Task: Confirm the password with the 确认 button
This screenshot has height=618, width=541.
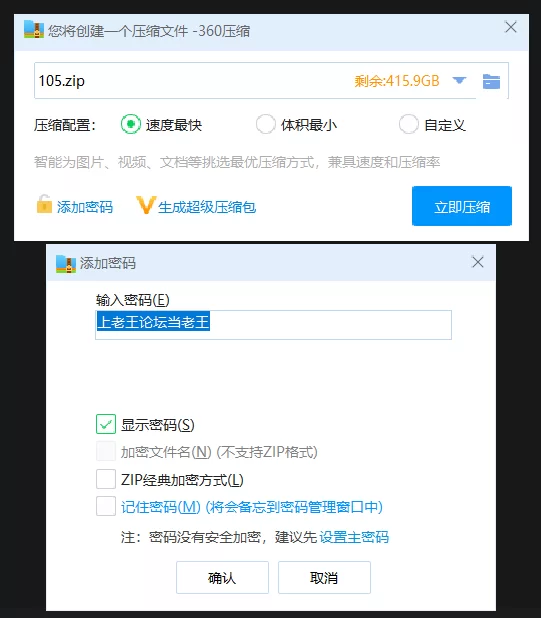Action: [222, 577]
